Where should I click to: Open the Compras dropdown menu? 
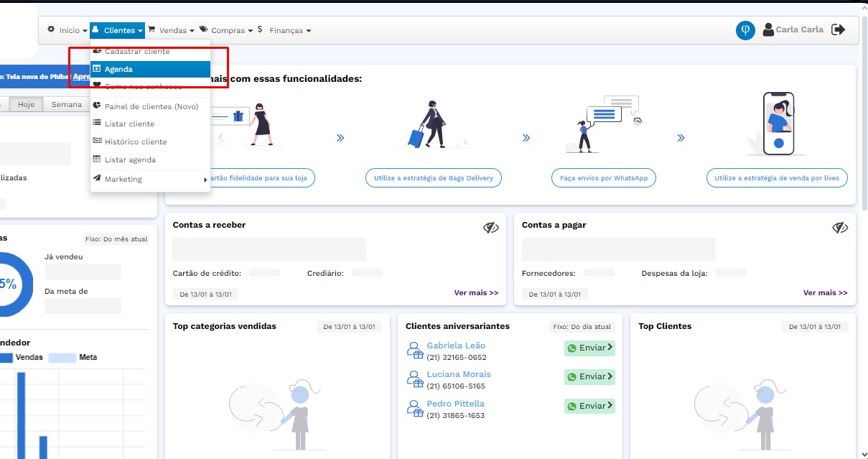click(226, 30)
